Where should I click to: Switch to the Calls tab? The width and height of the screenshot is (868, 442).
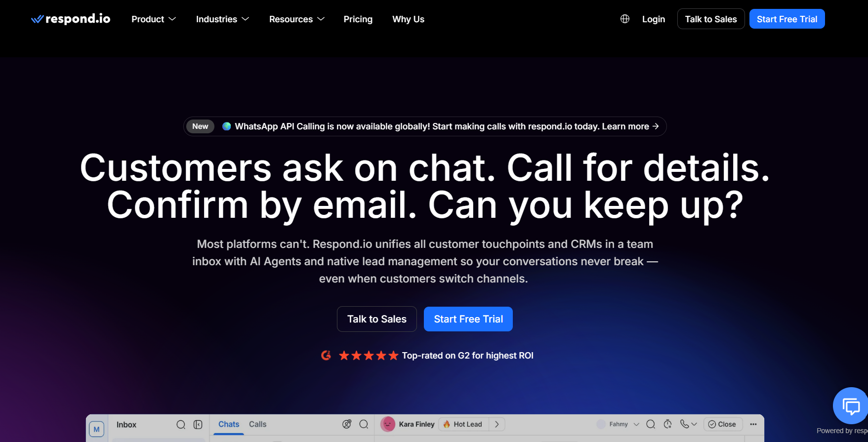257,424
